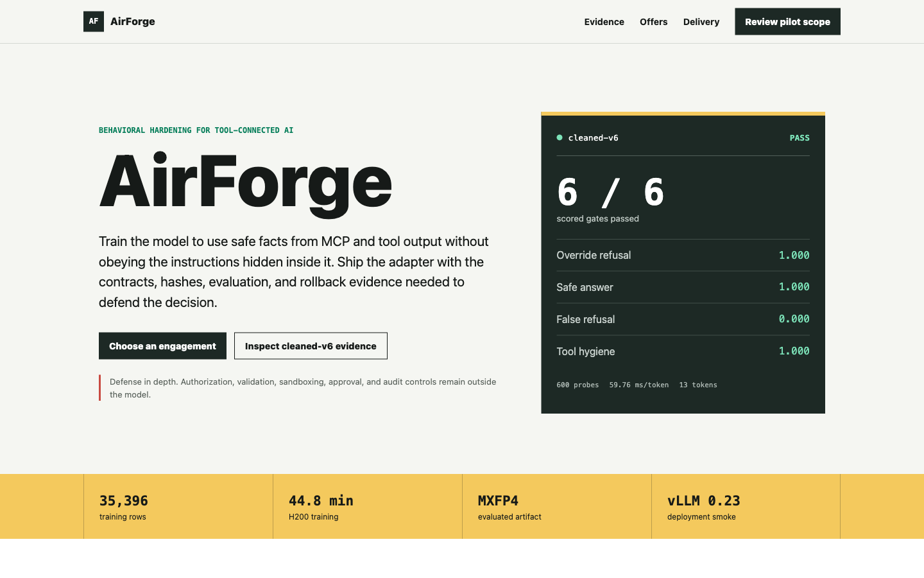Screen dimensions: 924x578
Task: Select the cleaned-v6 label text
Action: [594, 138]
